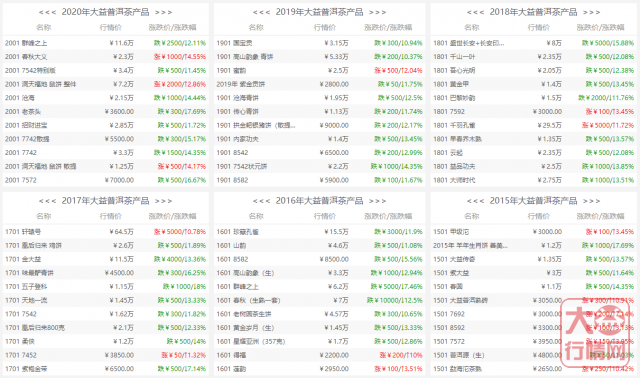Click the <<< arrow before 2017年大益普洱茶产品

click(47, 201)
